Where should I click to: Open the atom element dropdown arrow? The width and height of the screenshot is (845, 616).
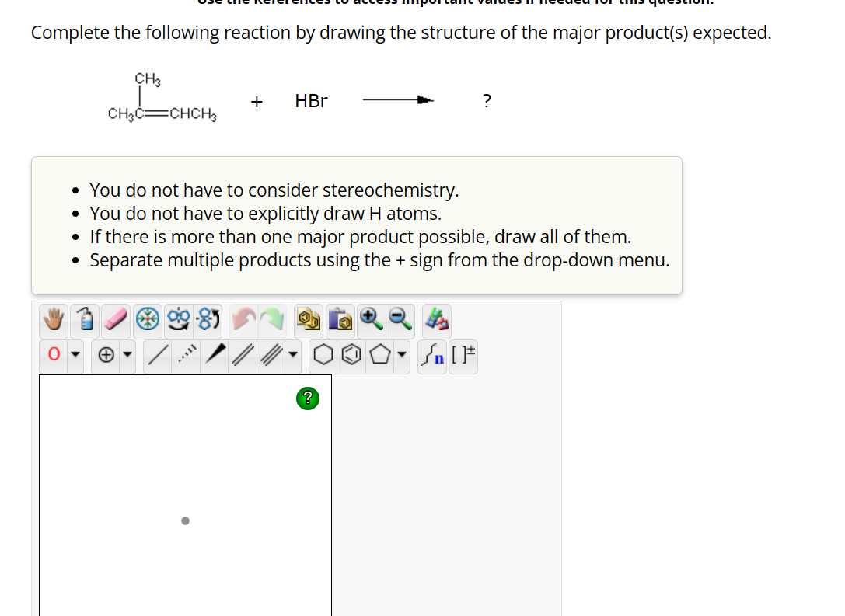point(75,354)
